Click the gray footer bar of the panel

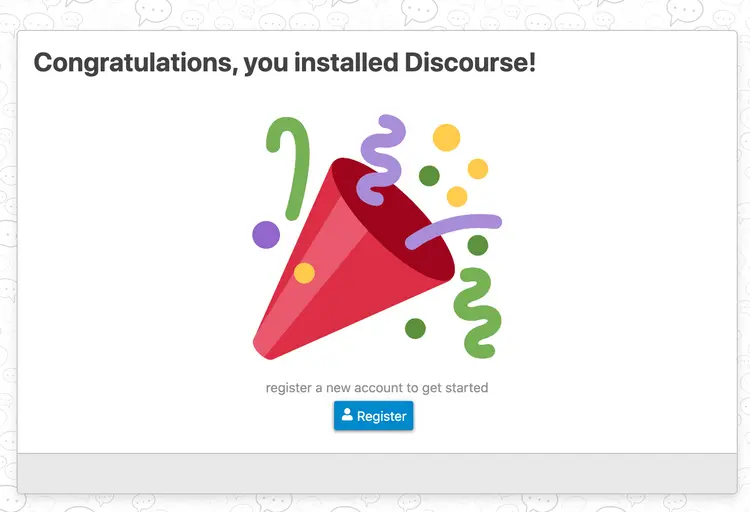click(x=377, y=473)
